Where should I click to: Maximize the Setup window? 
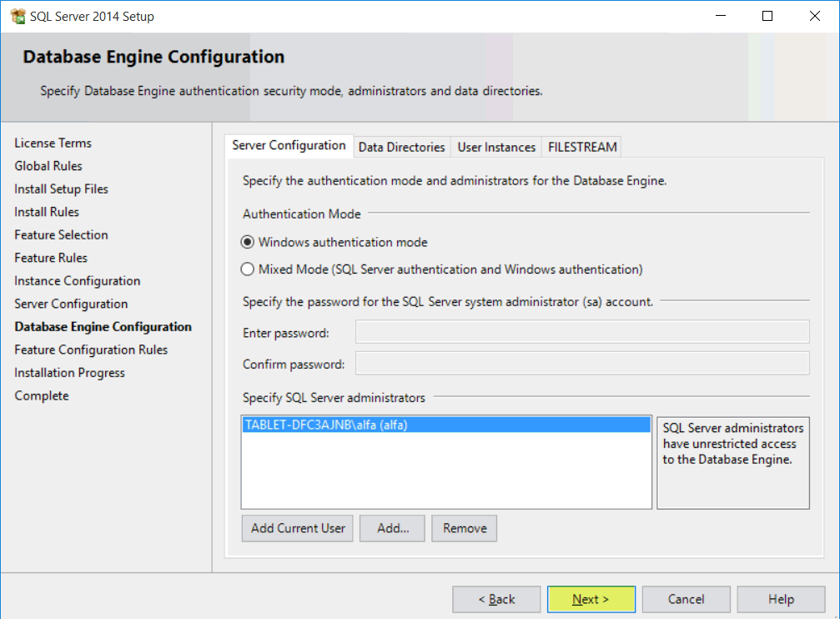pyautogui.click(x=767, y=16)
